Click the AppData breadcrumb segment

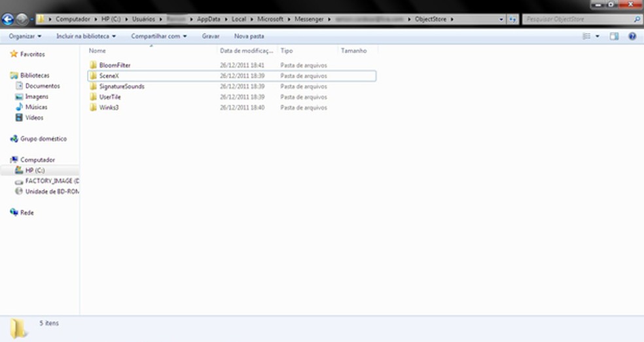coord(208,19)
